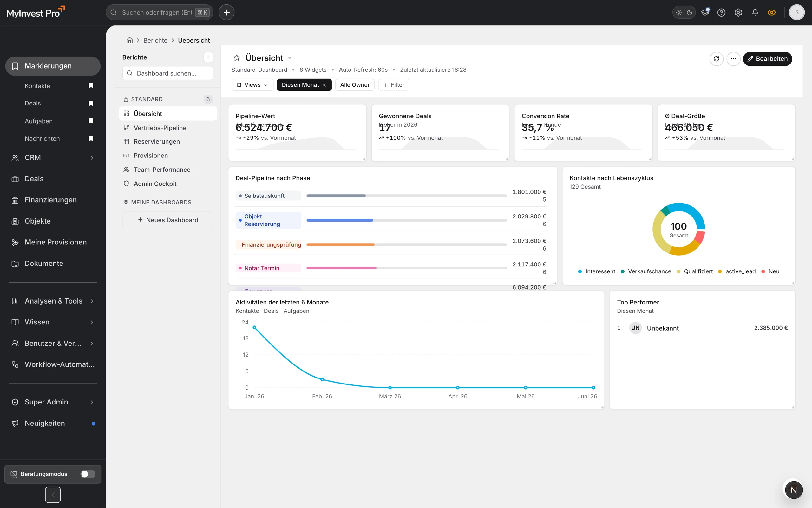Viewport: 812px width, 508px height.
Task: Add a new report with the plus button
Action: [208, 57]
